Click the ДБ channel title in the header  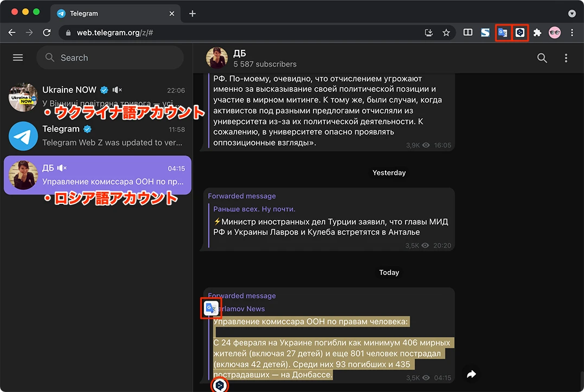click(240, 53)
